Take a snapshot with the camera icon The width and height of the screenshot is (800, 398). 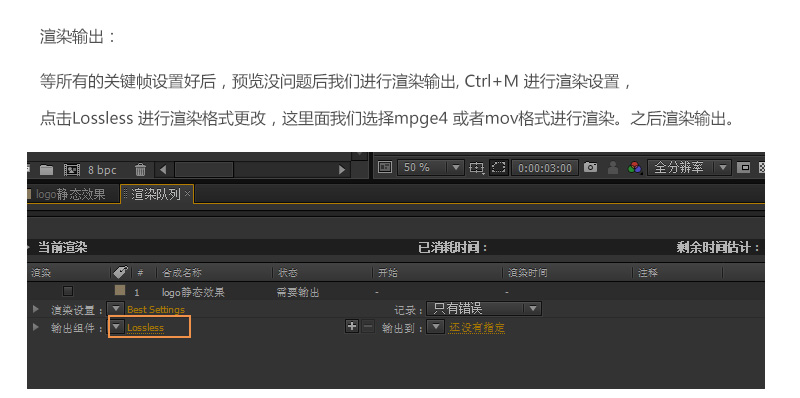590,167
